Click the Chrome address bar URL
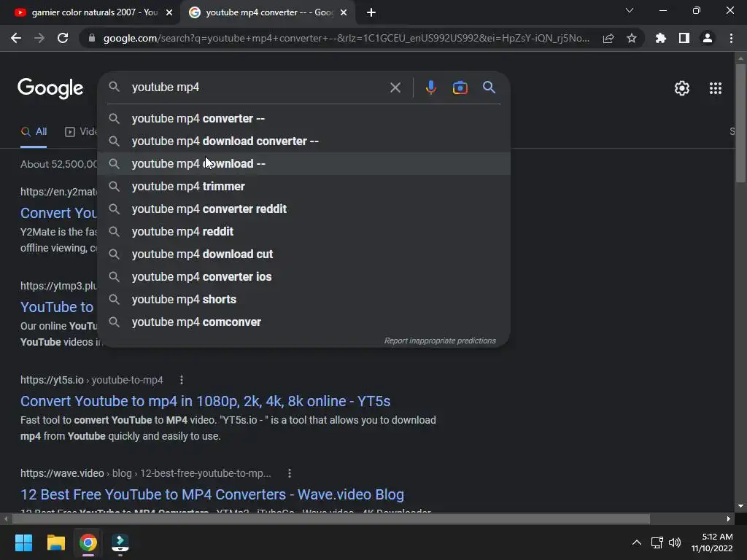Screen dimensions: 747x560 click(x=346, y=38)
